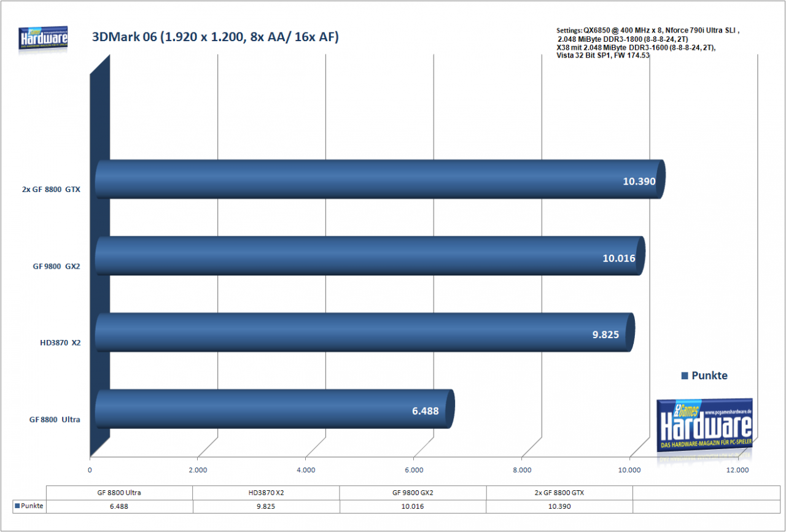
Task: Click the blue Punkte legend swatch in the chart
Action: click(685, 376)
